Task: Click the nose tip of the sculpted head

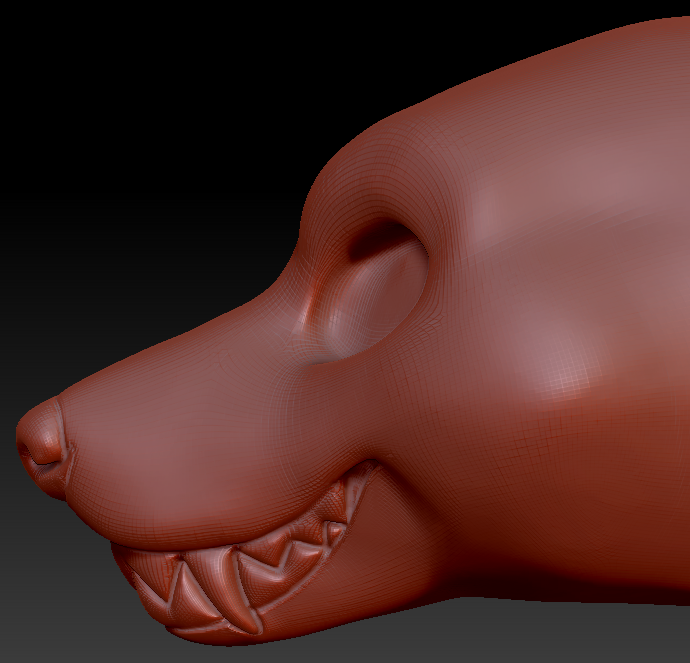Action: (42, 447)
